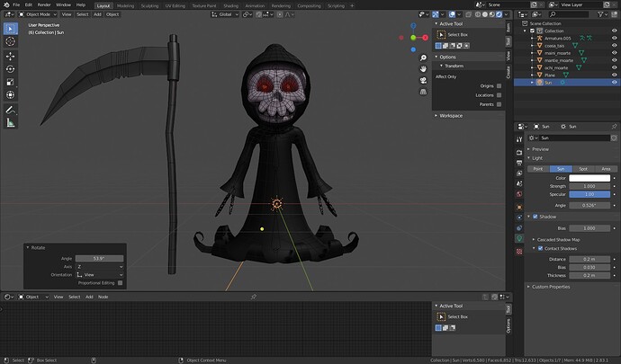Toggle X-ray viewport shading button
Screen dimensions: 621x364
click(468, 14)
